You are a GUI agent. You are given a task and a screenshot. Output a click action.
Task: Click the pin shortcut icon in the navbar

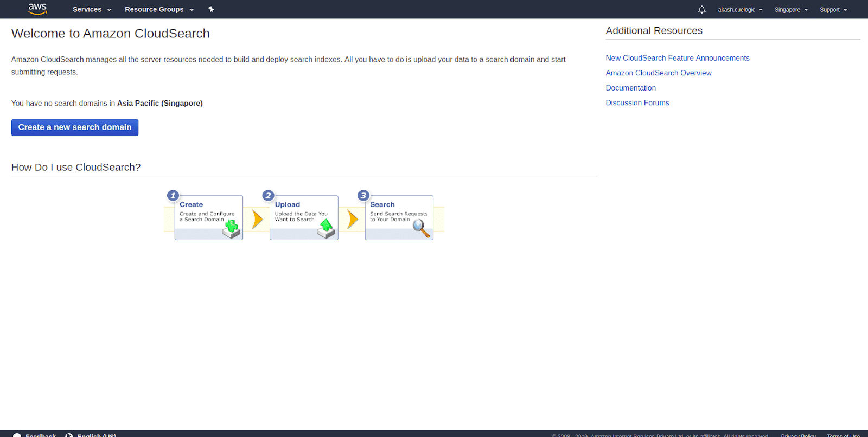pos(211,9)
